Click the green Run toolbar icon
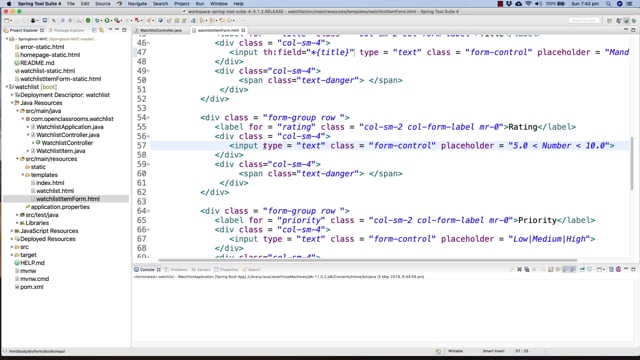Image resolution: width=640 pixels, height=360 pixels. click(107, 20)
